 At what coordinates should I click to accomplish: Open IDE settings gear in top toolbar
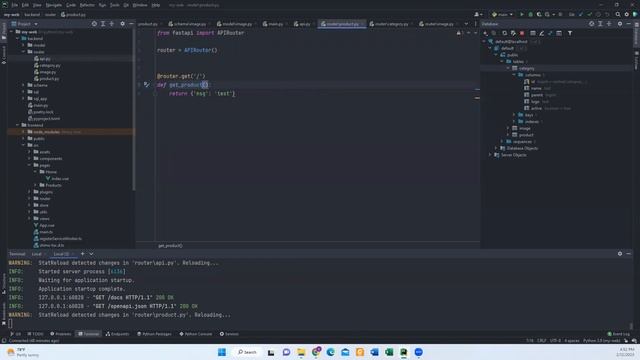627,14
